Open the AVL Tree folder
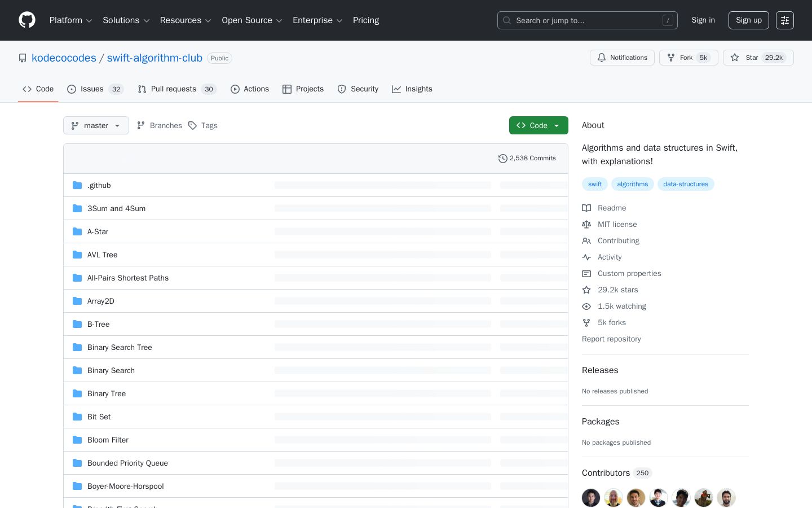 [x=103, y=255]
